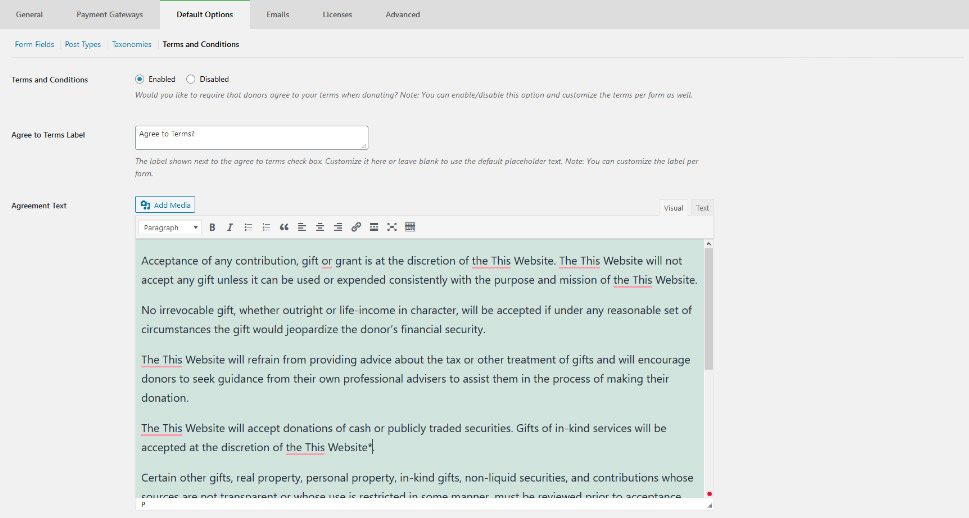Click the insert/edit link icon

[x=356, y=228]
